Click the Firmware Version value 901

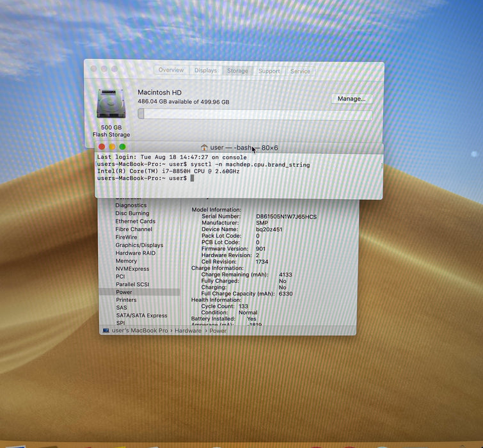tap(260, 249)
